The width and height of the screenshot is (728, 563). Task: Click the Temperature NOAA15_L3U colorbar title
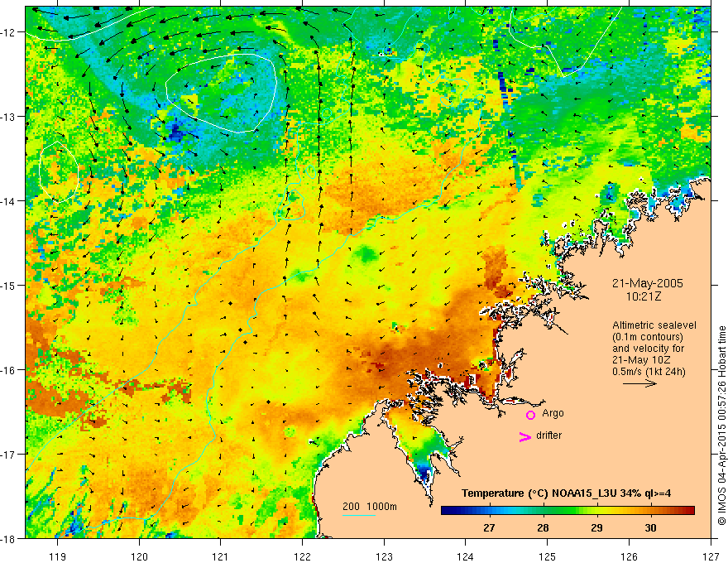point(566,493)
